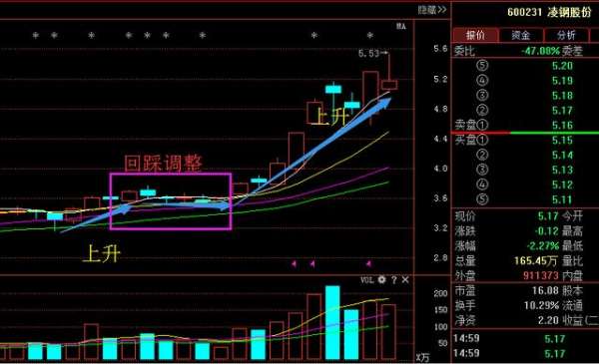Click the 买盘① circled marker
Image resolution: width=599 pixels, height=364 pixels.
click(x=482, y=140)
